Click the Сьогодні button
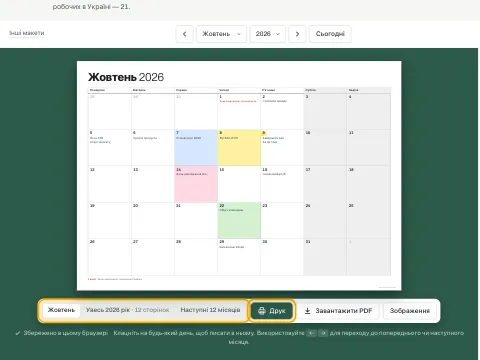The width and height of the screenshot is (480, 360). coord(330,34)
